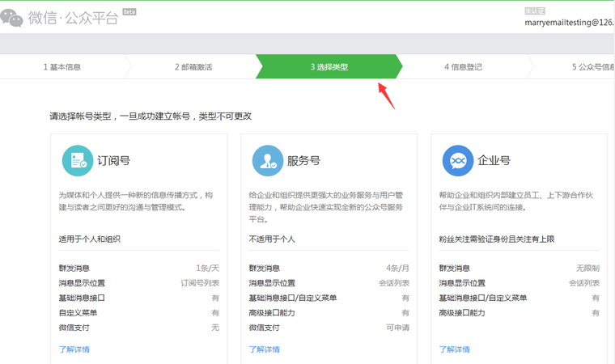Click the 企业号 description paragraph
This screenshot has width=615, height=364.
tap(516, 201)
